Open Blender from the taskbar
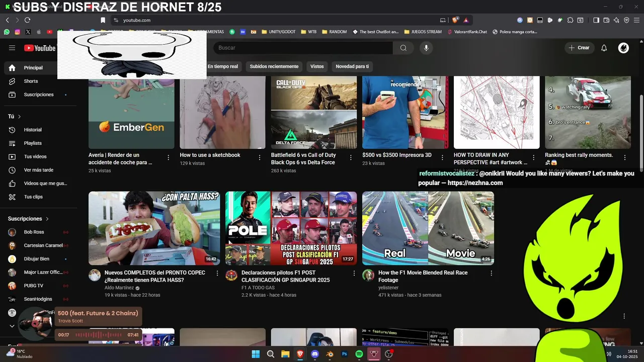Screen dimensions: 644x362 (x=330, y=354)
